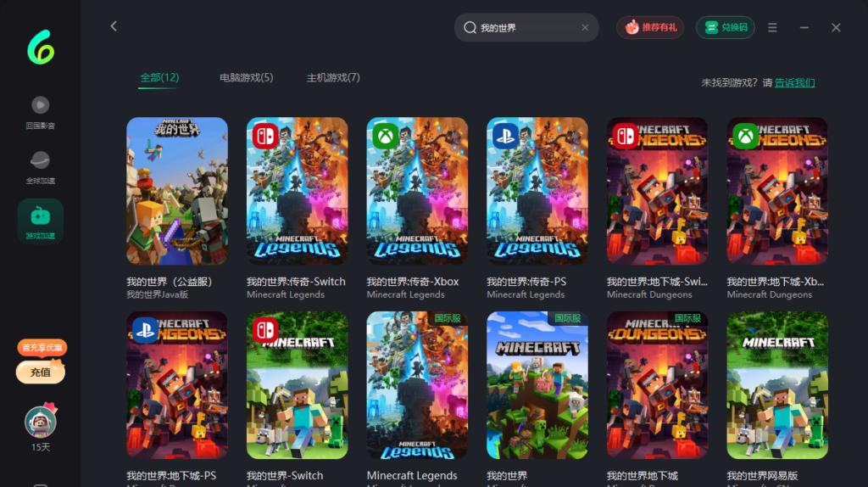The width and height of the screenshot is (868, 487).
Task: Click the 15天 remaining days label
Action: (x=41, y=447)
